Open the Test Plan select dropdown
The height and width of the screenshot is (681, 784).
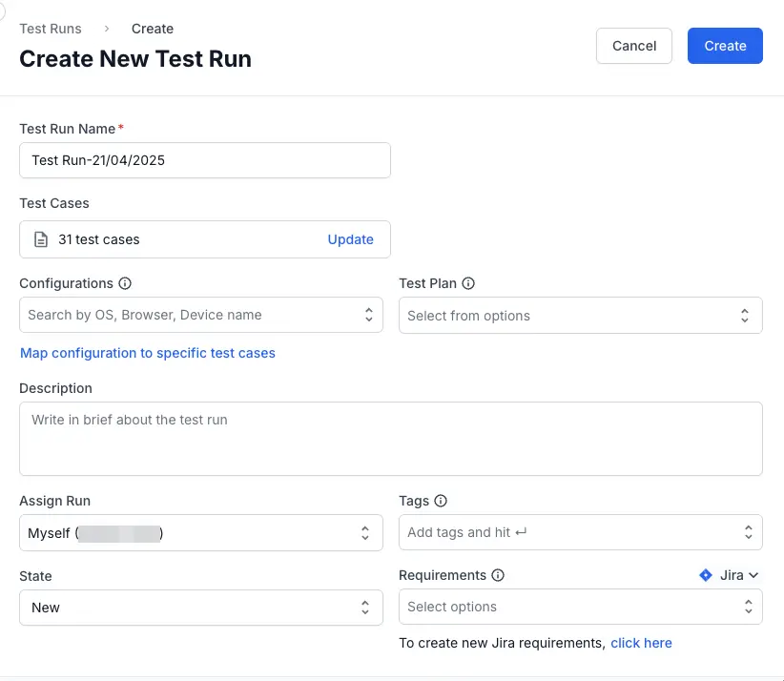tap(748, 316)
